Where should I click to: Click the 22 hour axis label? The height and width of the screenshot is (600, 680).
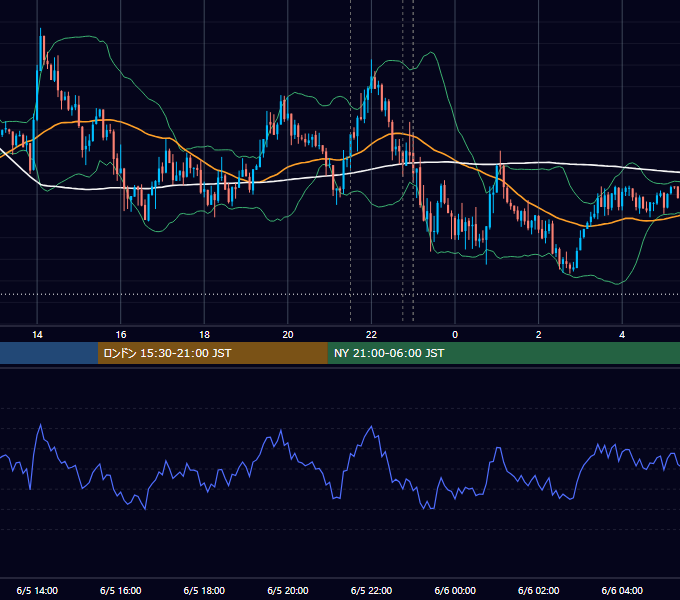click(x=371, y=335)
